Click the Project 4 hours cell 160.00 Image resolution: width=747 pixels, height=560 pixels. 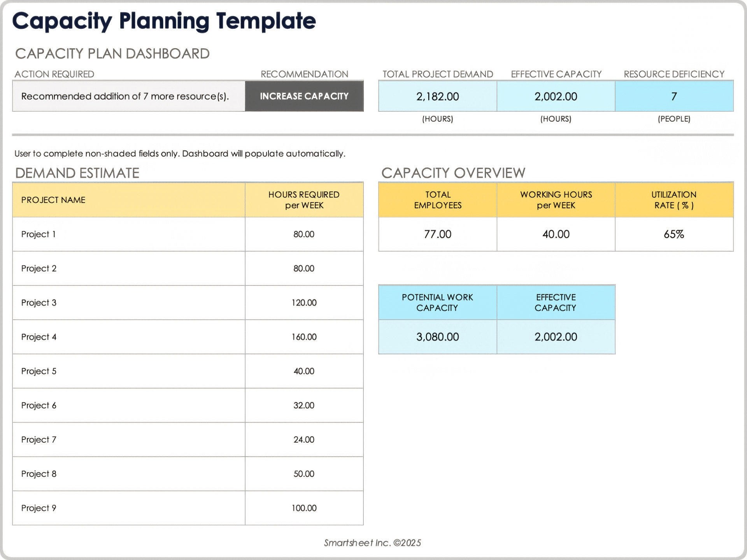tap(304, 337)
